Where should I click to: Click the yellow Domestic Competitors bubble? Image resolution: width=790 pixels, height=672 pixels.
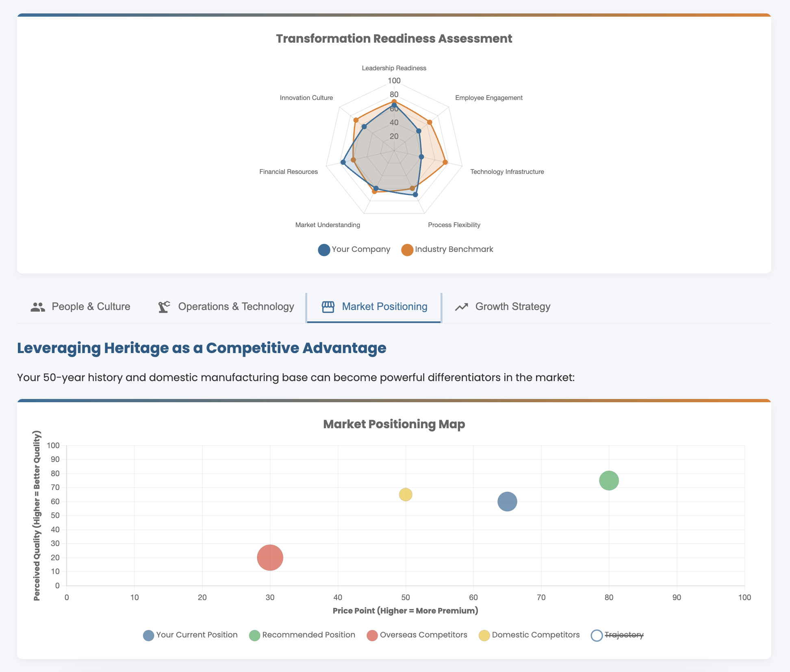tap(406, 494)
